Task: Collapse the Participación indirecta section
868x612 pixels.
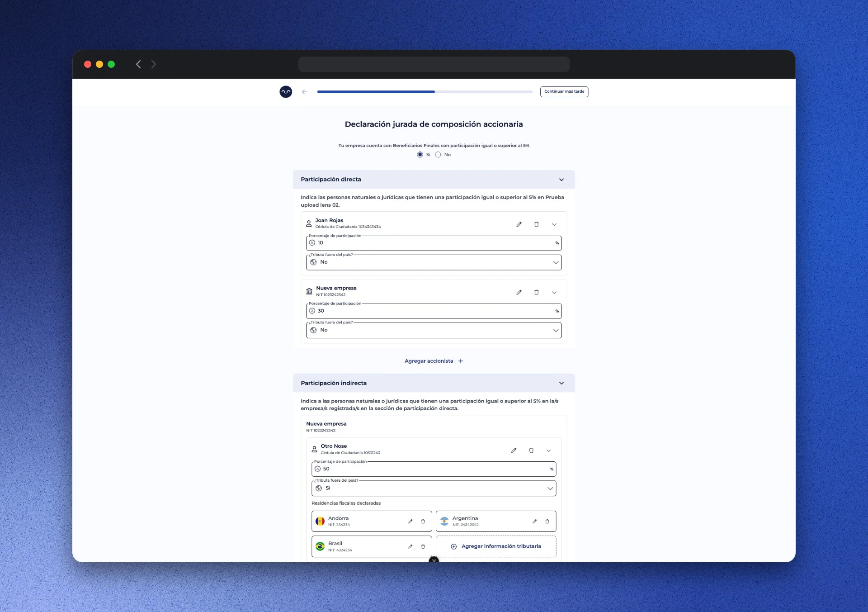Action: pos(561,383)
